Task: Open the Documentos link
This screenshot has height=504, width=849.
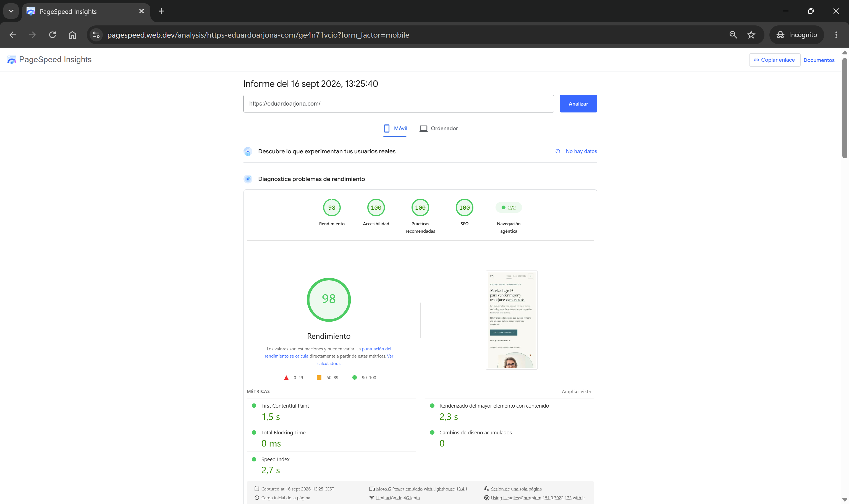Action: [819, 60]
